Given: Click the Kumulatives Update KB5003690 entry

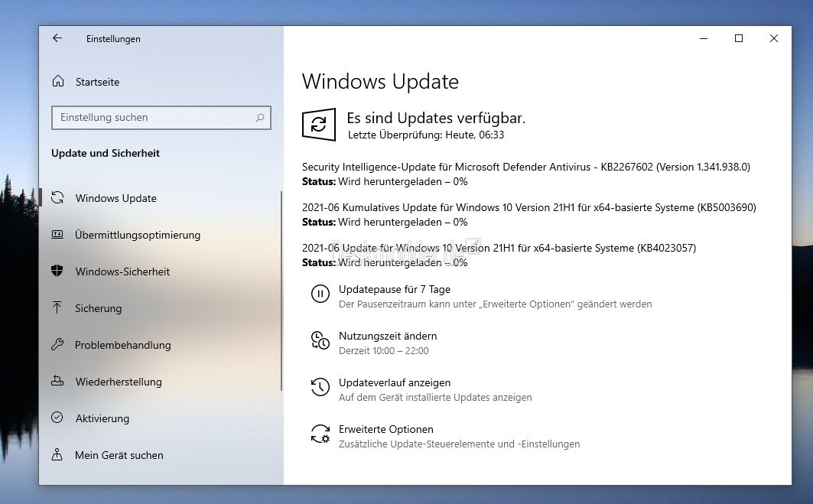Looking at the screenshot, I should click(x=528, y=214).
